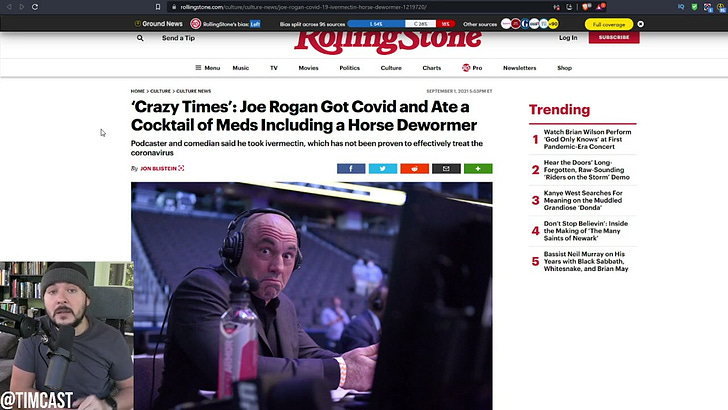Click the Pro logo icon in nav
This screenshot has height=410, width=728.
point(466,68)
